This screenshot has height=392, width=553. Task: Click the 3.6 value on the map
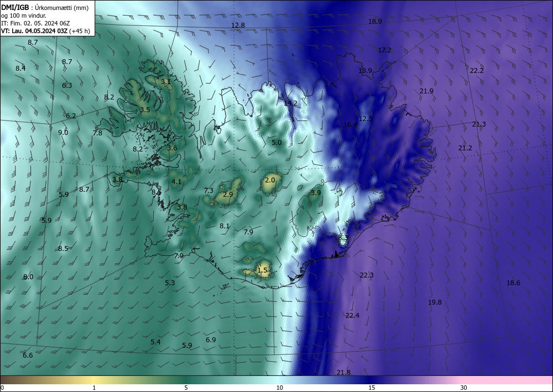coord(172,148)
